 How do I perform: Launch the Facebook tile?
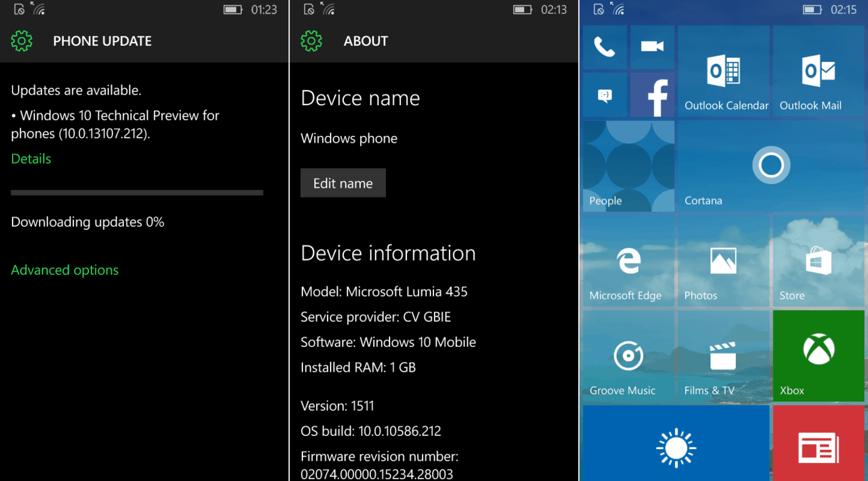point(653,95)
